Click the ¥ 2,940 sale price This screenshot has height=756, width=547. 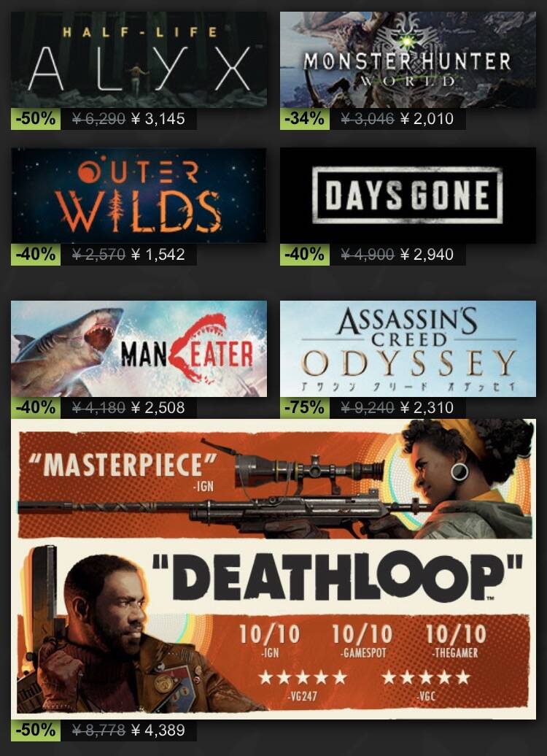click(427, 255)
